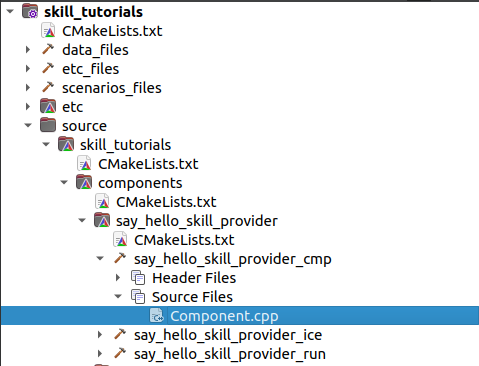Click the CMake folder icon beside components
Viewport: 479px width, 366px height.
click(84, 182)
